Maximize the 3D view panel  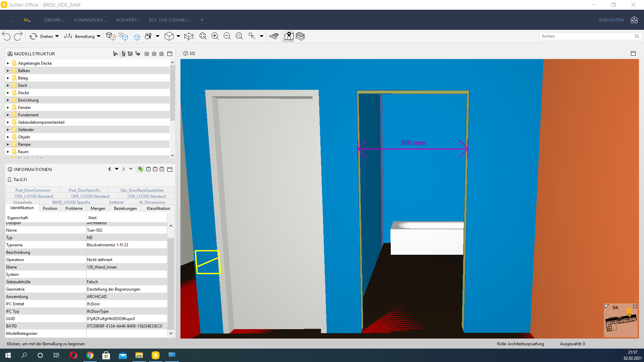tap(633, 54)
